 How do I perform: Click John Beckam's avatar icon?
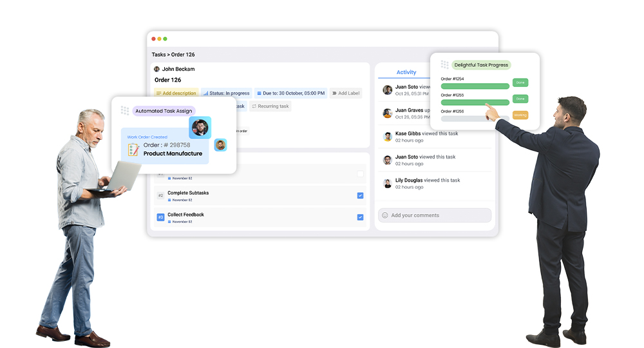(x=156, y=69)
